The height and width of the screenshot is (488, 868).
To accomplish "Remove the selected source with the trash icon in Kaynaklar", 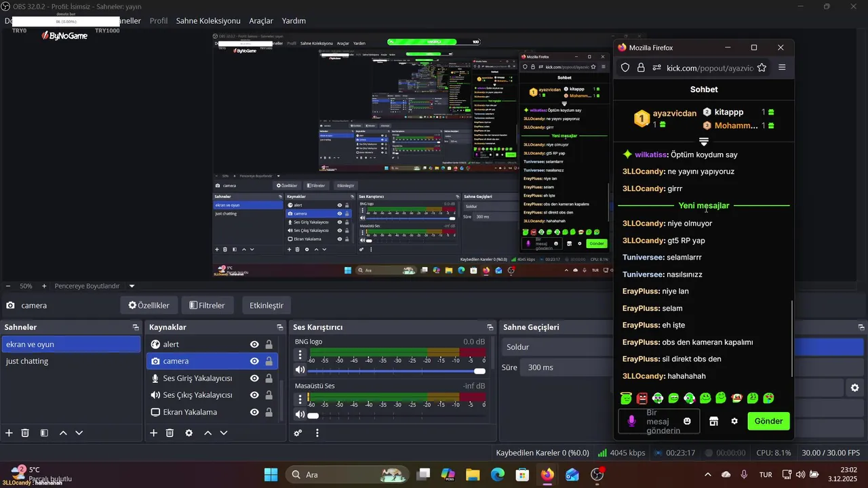I will [x=170, y=432].
